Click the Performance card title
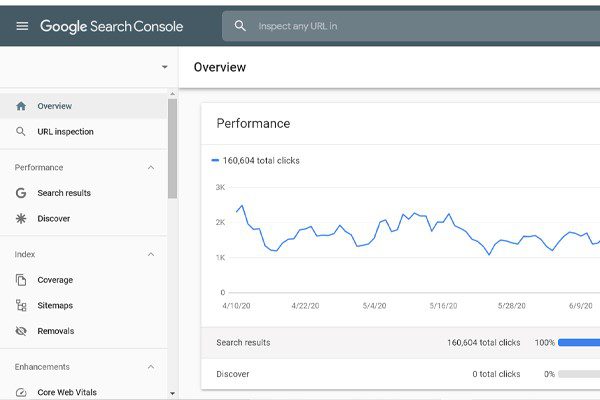This screenshot has width=600, height=400. click(x=253, y=124)
